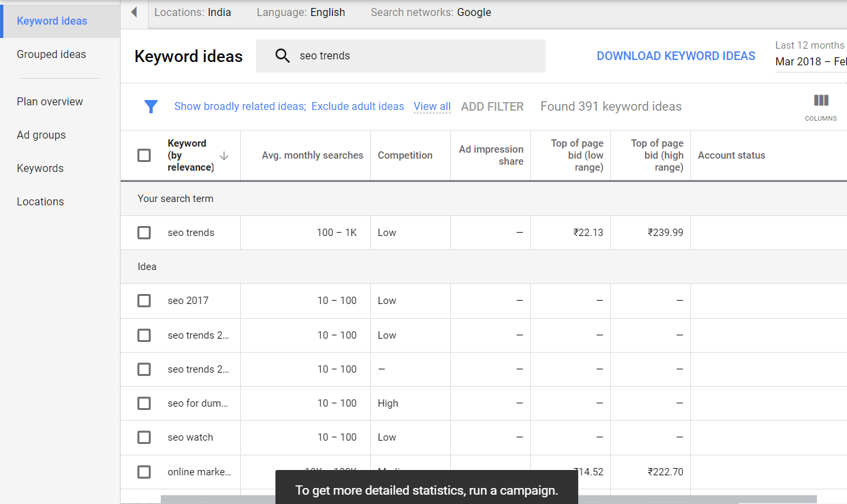This screenshot has width=847, height=504.
Task: Select all keywords header checkbox
Action: [144, 155]
